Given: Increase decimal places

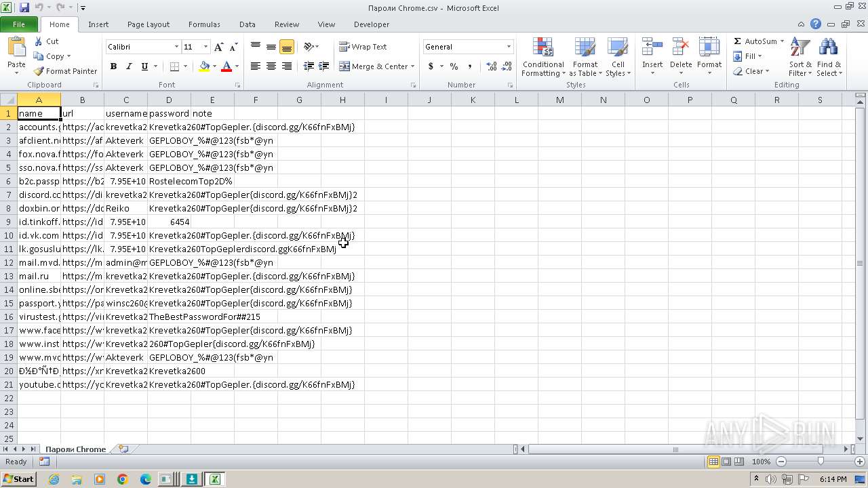Looking at the screenshot, I should tap(492, 66).
